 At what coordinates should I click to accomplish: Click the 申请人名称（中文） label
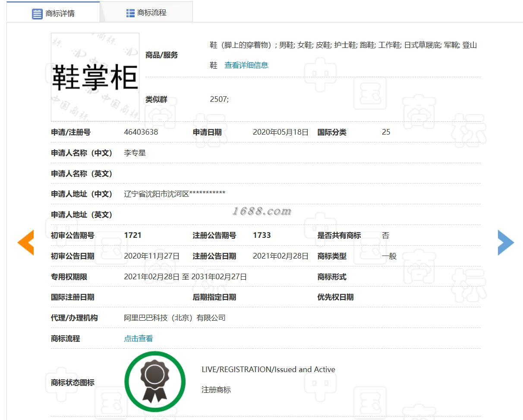coord(82,153)
